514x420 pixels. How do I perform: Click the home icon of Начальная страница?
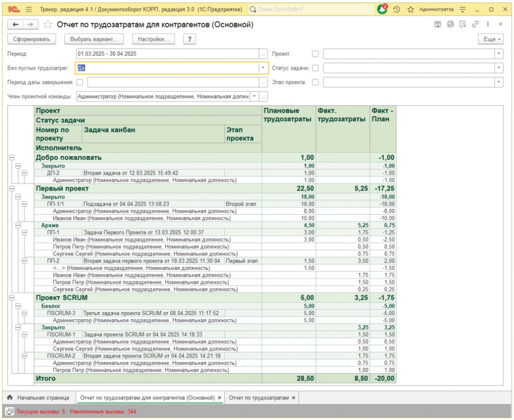(10, 397)
